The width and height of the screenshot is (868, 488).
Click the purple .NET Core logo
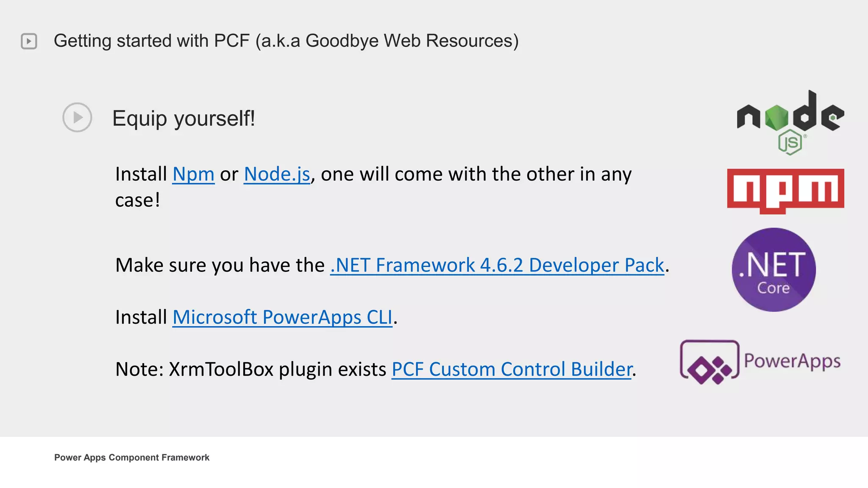tap(773, 270)
